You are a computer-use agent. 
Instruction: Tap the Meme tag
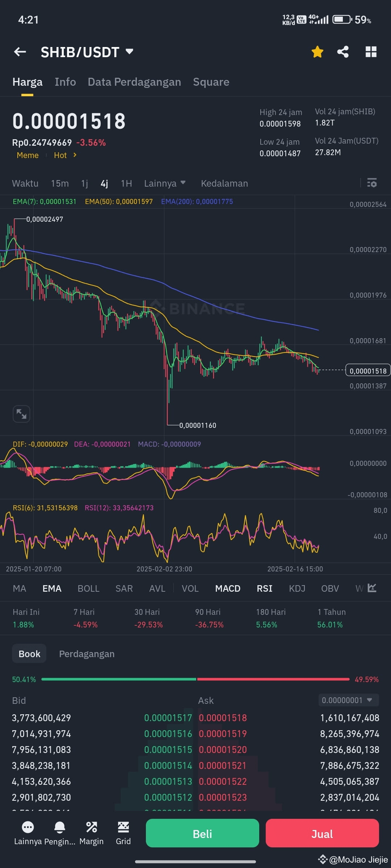(28, 155)
